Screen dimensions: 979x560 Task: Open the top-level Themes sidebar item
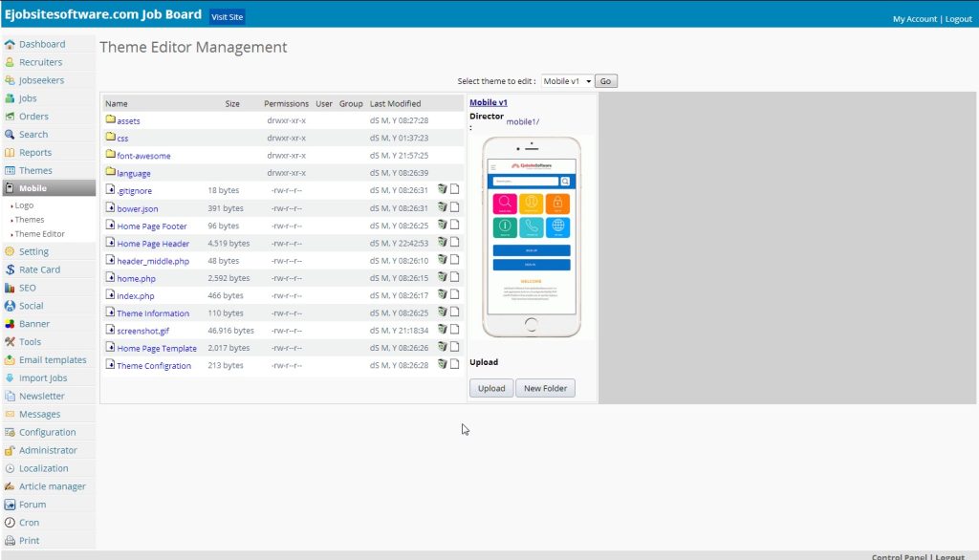35,171
